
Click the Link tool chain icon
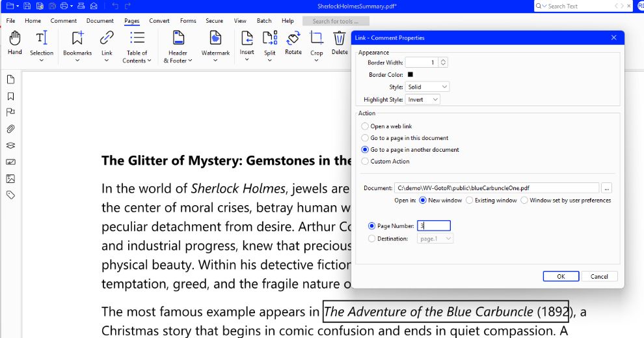(107, 38)
